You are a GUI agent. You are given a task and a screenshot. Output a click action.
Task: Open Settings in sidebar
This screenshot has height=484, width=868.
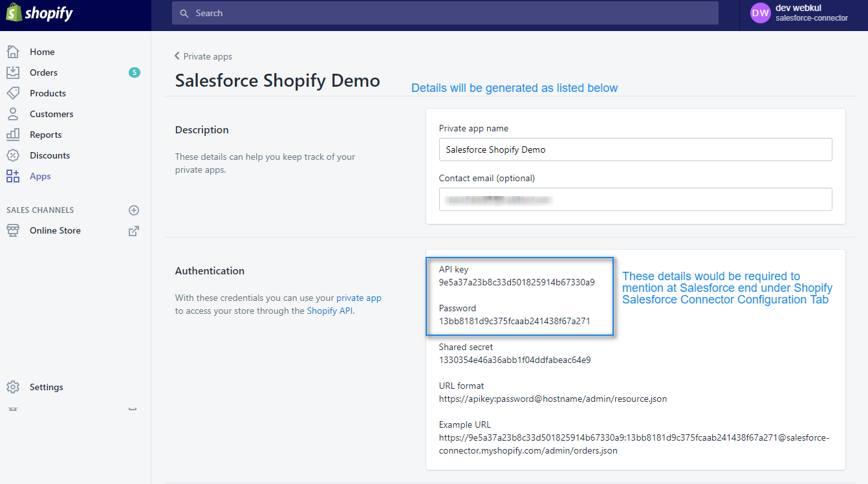point(47,387)
